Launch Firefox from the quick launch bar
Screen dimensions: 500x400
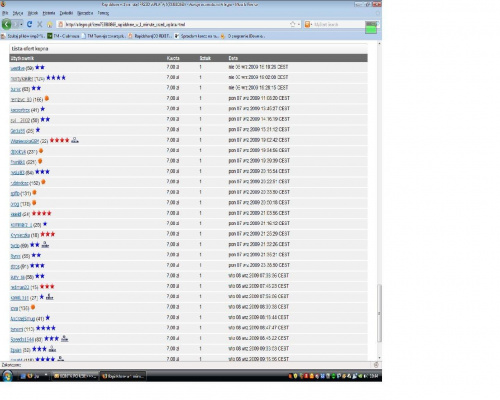pos(30,376)
